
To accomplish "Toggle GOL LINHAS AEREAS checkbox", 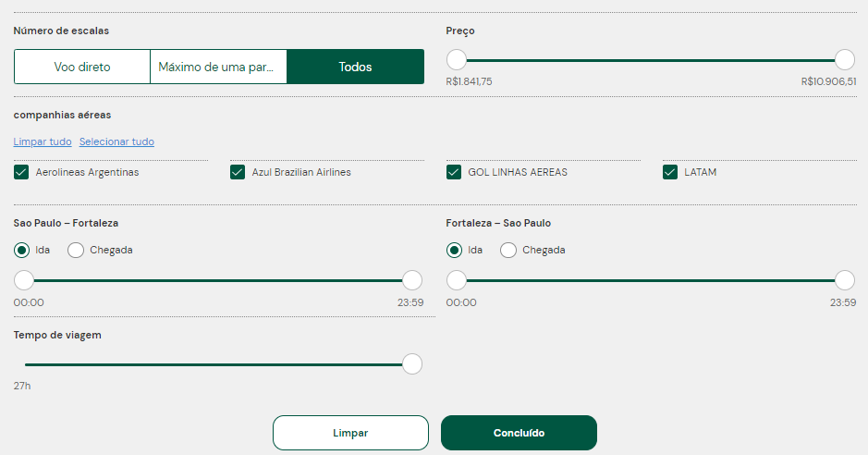I will point(454,172).
